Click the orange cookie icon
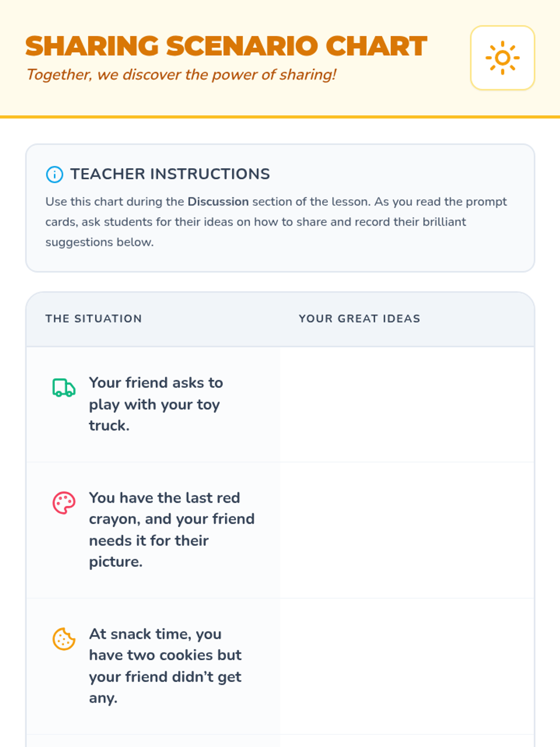This screenshot has width=560, height=747. click(x=64, y=639)
